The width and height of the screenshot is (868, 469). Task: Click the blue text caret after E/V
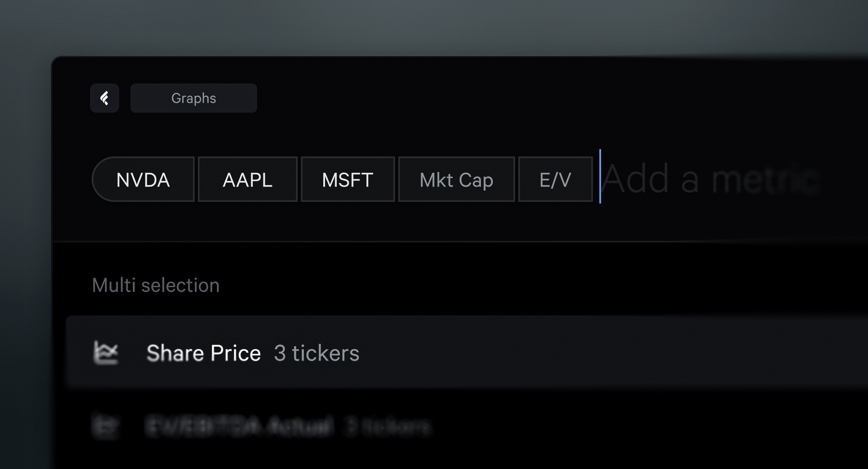(x=600, y=177)
